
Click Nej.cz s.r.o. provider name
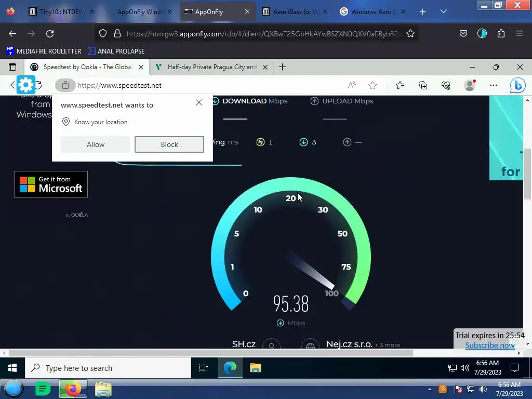click(349, 344)
